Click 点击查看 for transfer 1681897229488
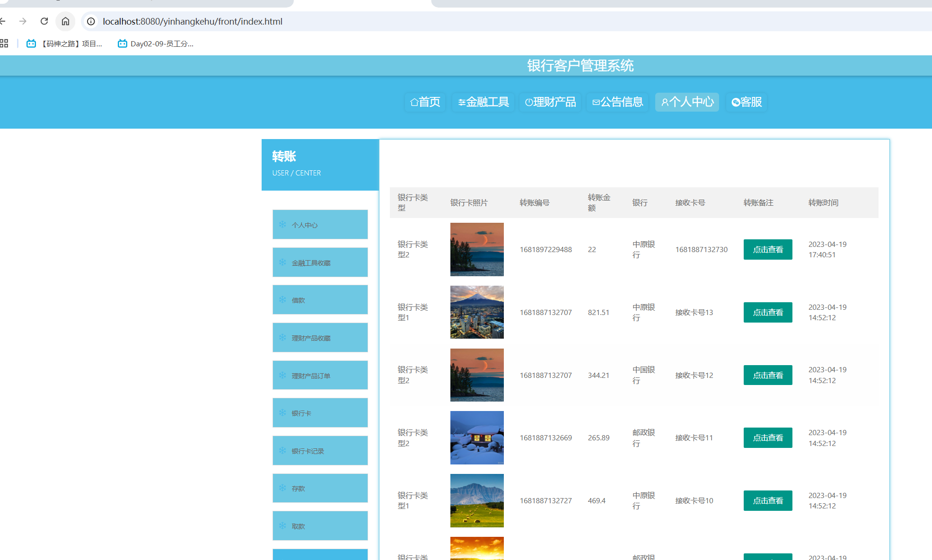 [x=768, y=249]
